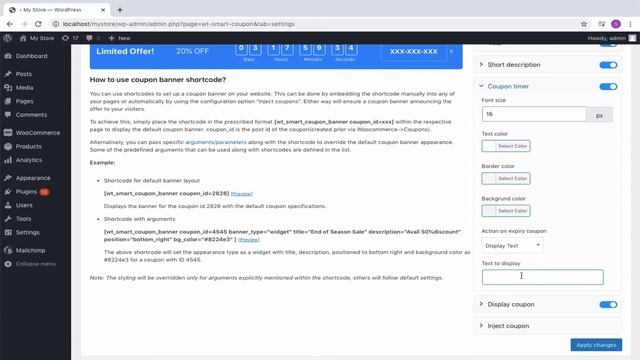
Task: Open the browser media control icon
Action: coord(601,24)
